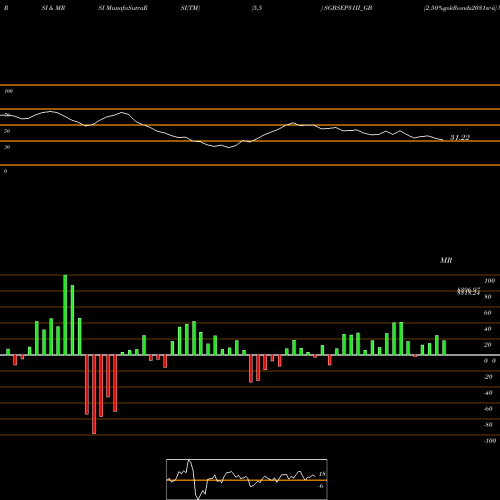This screenshot has height=500, width=500.
Task: Click the RSI value '31.22' label
Action: 460,137
